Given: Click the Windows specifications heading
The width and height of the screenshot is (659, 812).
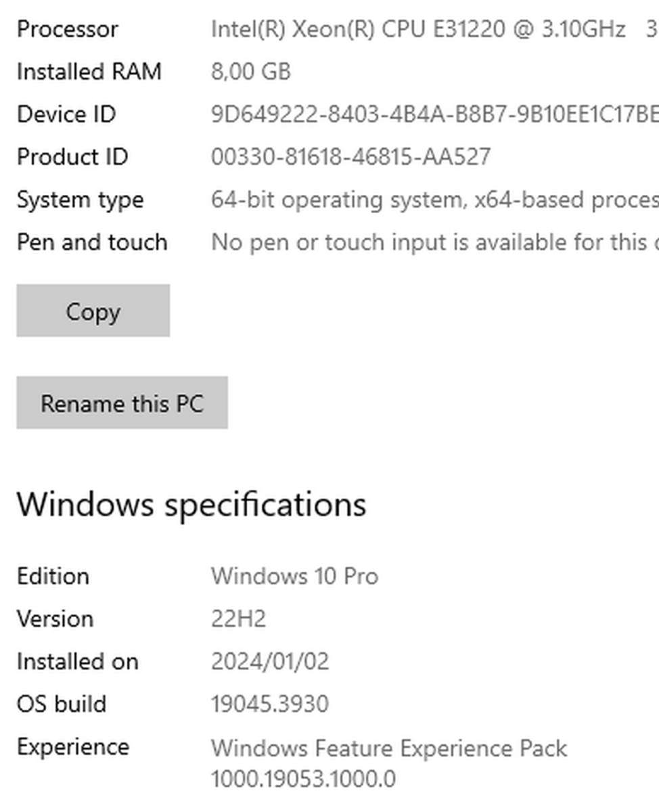Looking at the screenshot, I should 192,503.
